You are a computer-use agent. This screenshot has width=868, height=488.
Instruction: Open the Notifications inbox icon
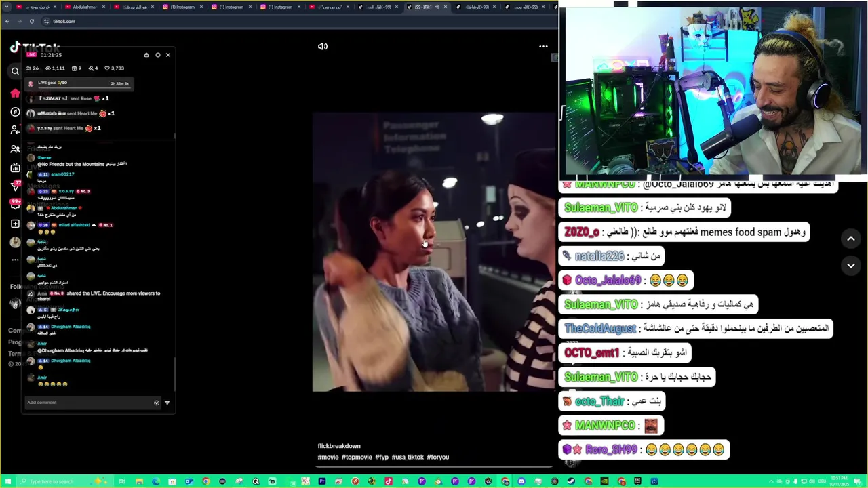pos(15,204)
